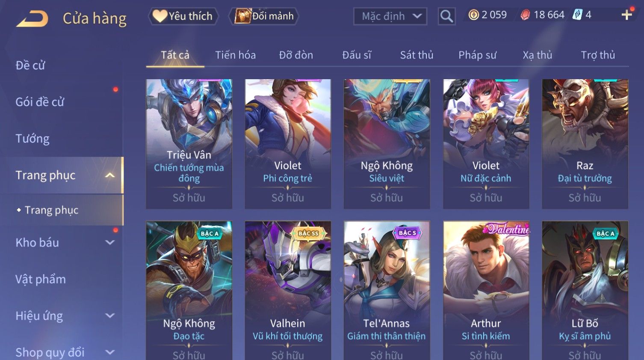Tap the red ruby currency icon
This screenshot has width=644, height=360.
[x=525, y=15]
